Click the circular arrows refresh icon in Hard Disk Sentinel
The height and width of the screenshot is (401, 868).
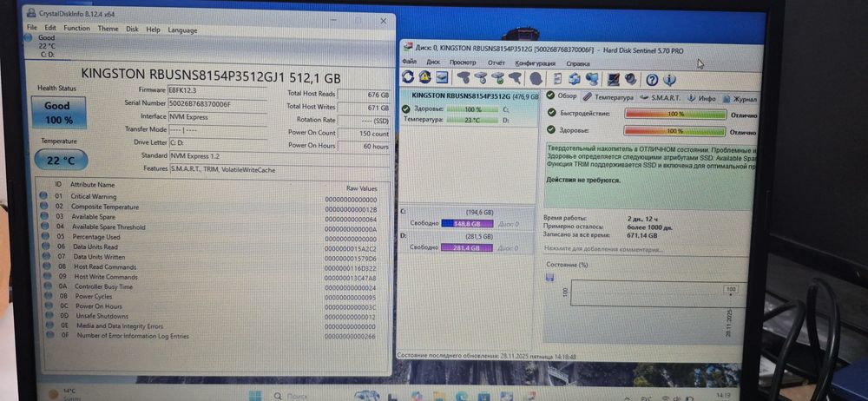(x=408, y=77)
